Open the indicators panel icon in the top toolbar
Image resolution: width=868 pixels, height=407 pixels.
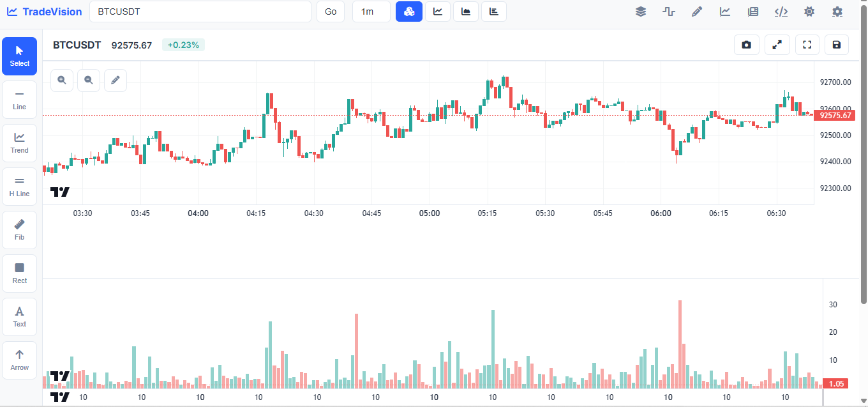point(725,11)
